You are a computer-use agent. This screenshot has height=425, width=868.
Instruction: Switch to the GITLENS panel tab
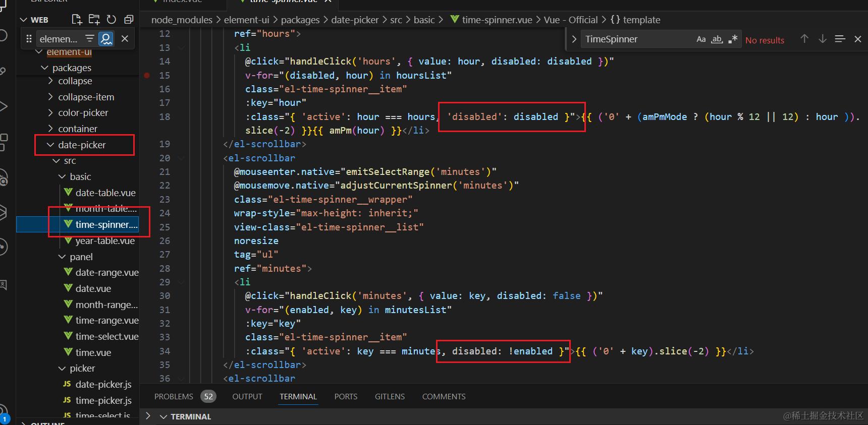(390, 396)
